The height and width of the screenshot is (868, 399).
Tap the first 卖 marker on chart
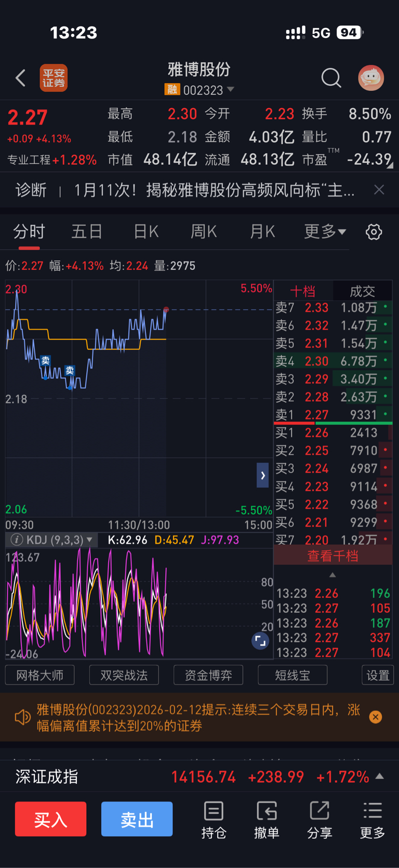pyautogui.click(x=46, y=361)
